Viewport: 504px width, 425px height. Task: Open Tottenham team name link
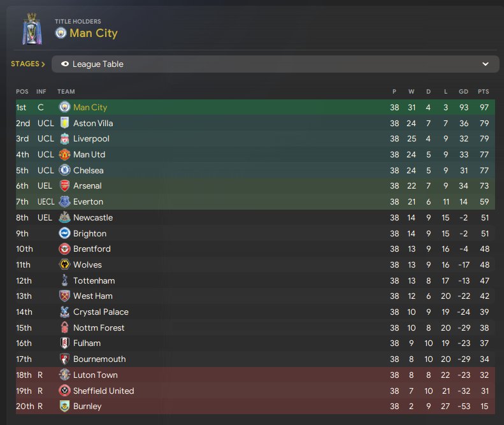pos(94,280)
